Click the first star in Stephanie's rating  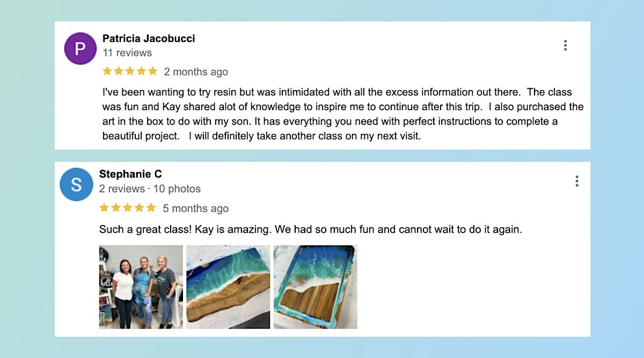[x=104, y=208]
